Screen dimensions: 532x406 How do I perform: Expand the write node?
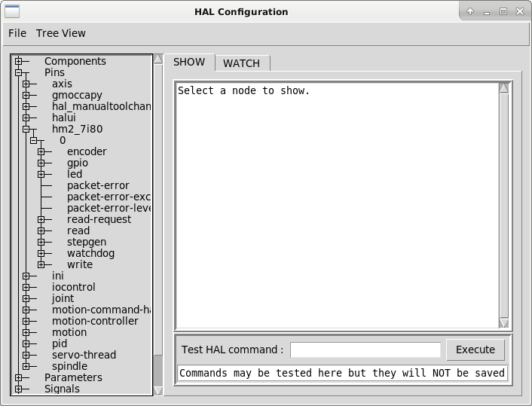pos(41,264)
